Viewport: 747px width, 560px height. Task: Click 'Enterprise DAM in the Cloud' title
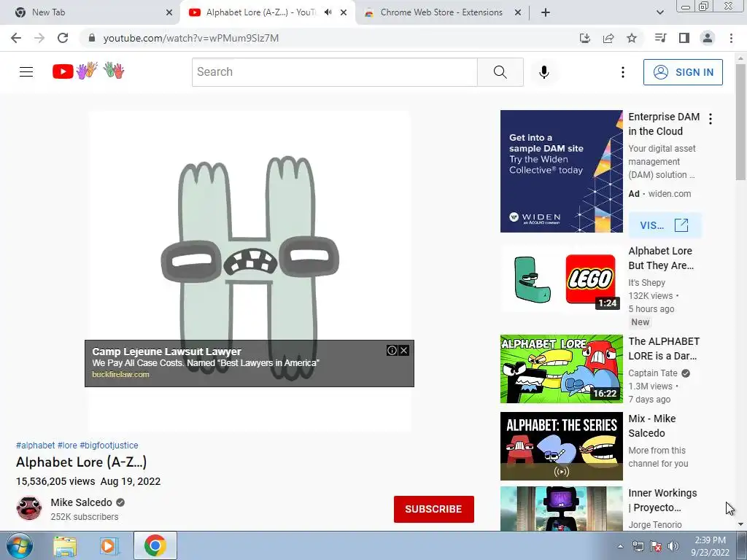[x=664, y=124]
